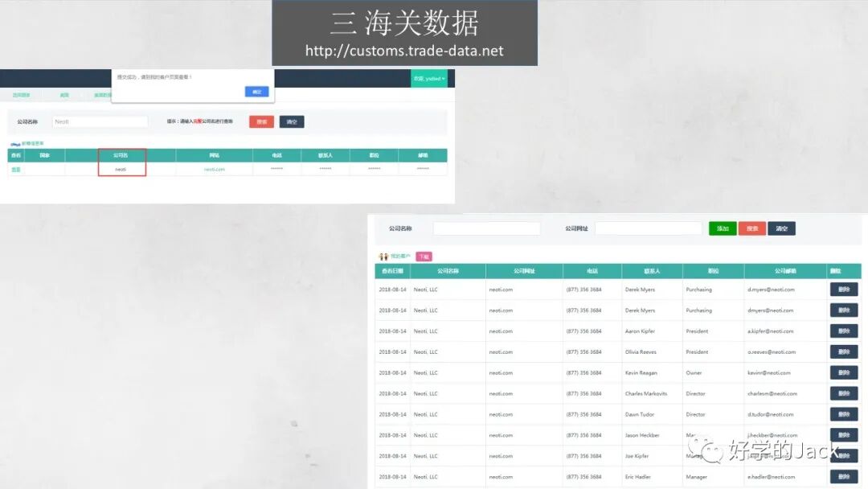Click the empty 公司网址 input field
Image resolution: width=868 pixels, height=489 pixels.
(x=648, y=228)
